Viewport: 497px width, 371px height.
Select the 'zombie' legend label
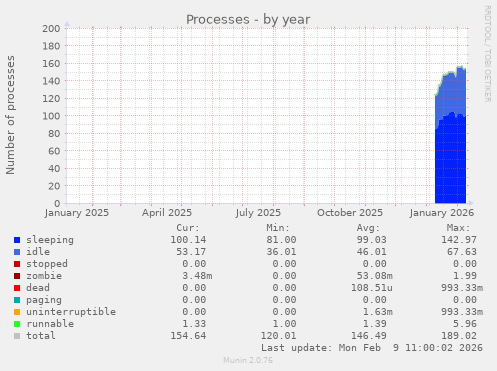click(x=44, y=276)
